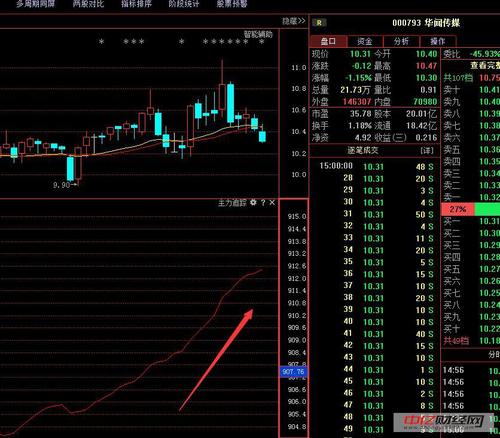Click the 总量 value 21.73万

coord(355,90)
